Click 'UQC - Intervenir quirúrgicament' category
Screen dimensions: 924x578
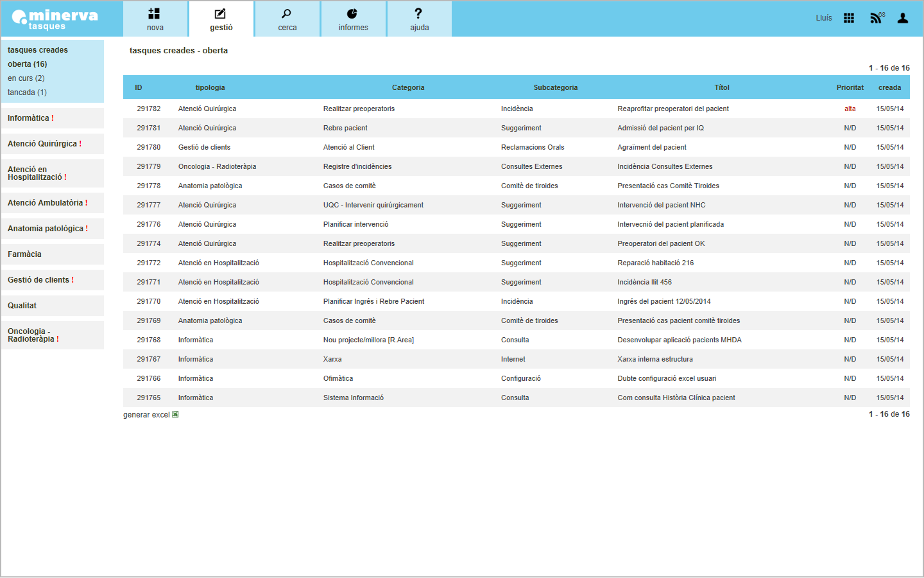[x=373, y=205]
